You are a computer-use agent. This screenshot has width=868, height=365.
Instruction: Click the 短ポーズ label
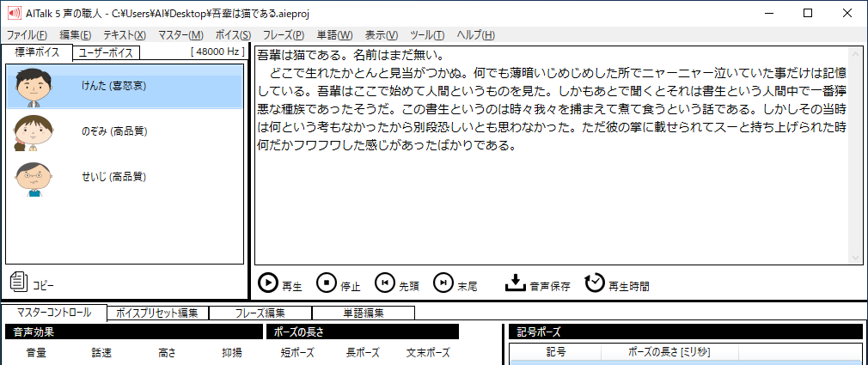(x=298, y=353)
